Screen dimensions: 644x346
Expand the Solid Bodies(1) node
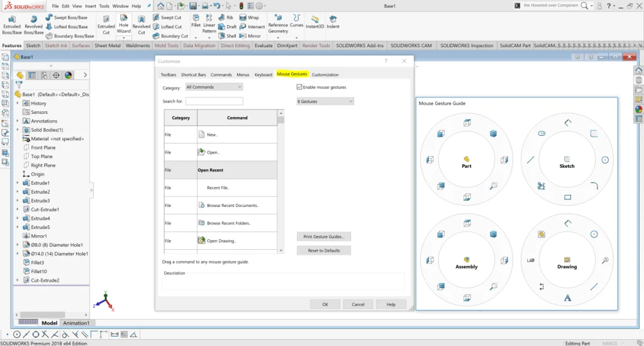point(18,130)
